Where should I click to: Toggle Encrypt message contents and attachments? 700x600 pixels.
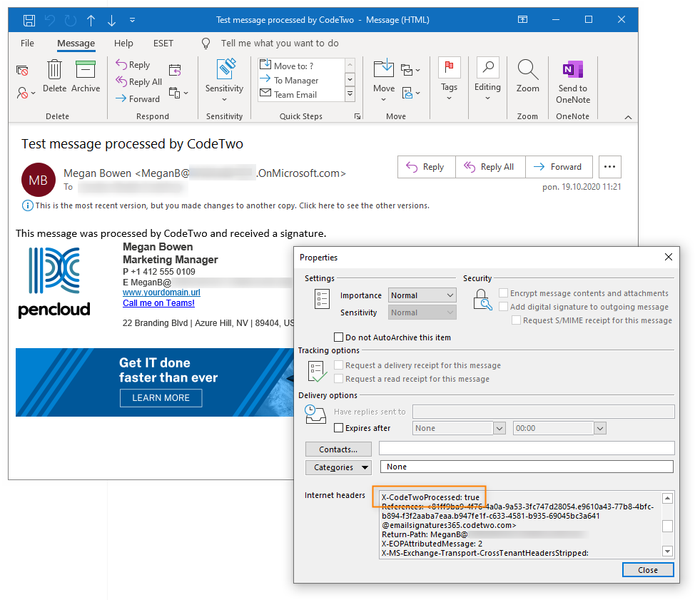click(504, 293)
